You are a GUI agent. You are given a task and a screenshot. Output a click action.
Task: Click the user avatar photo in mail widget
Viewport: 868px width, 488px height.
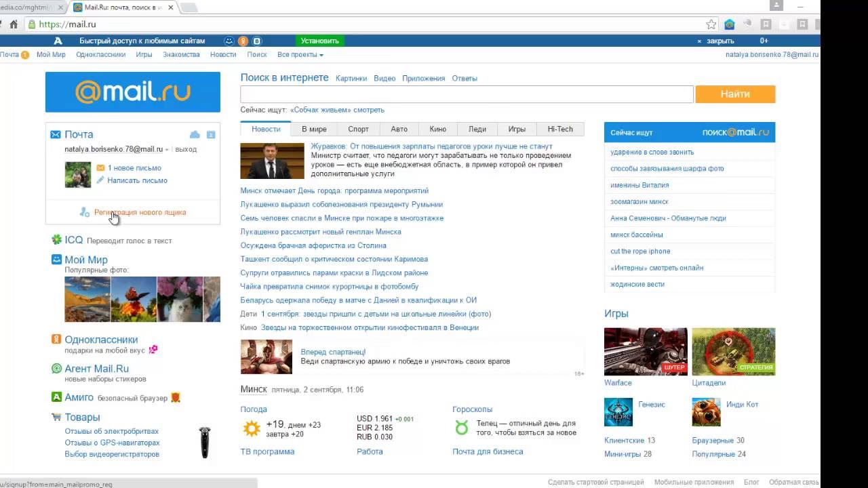pos(77,175)
